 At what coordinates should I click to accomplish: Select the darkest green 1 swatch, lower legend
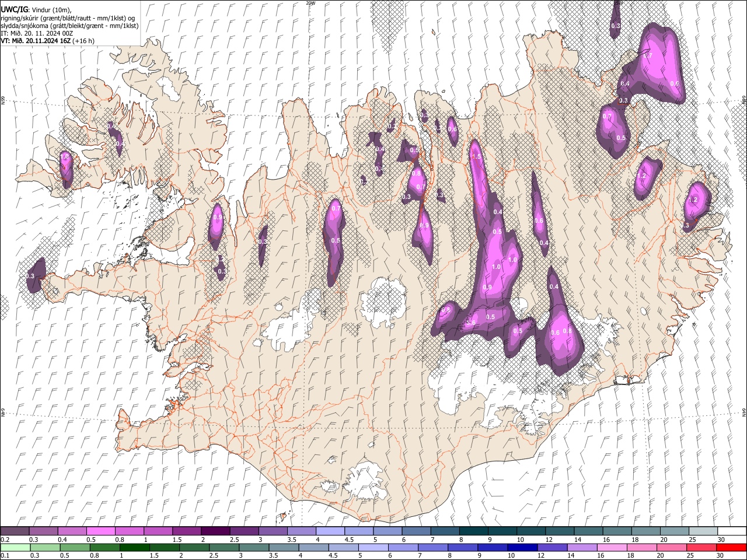[135, 547]
